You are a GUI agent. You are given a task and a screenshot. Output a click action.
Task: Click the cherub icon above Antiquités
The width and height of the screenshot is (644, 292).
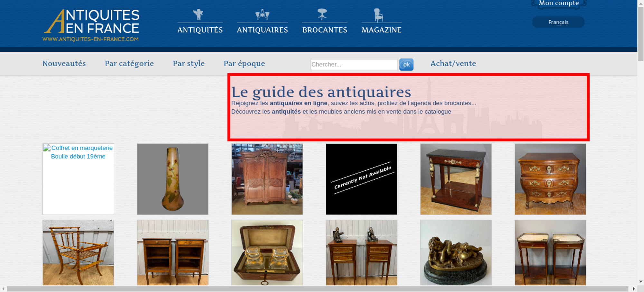(198, 14)
